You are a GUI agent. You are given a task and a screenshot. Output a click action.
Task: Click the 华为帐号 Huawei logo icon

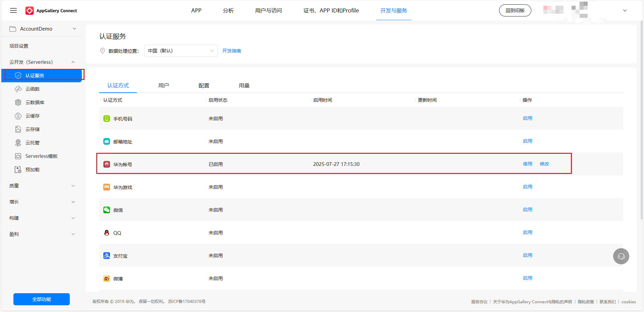(107, 164)
